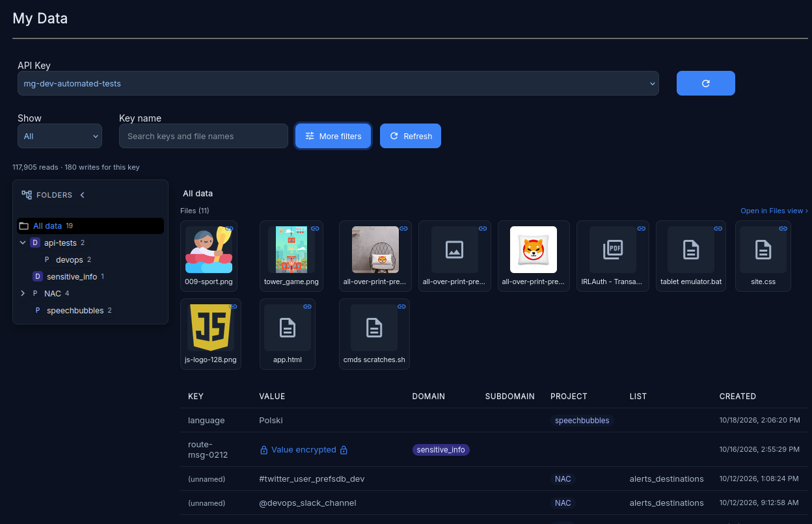
Task: Click the link icon on app.html card
Action: 307,307
